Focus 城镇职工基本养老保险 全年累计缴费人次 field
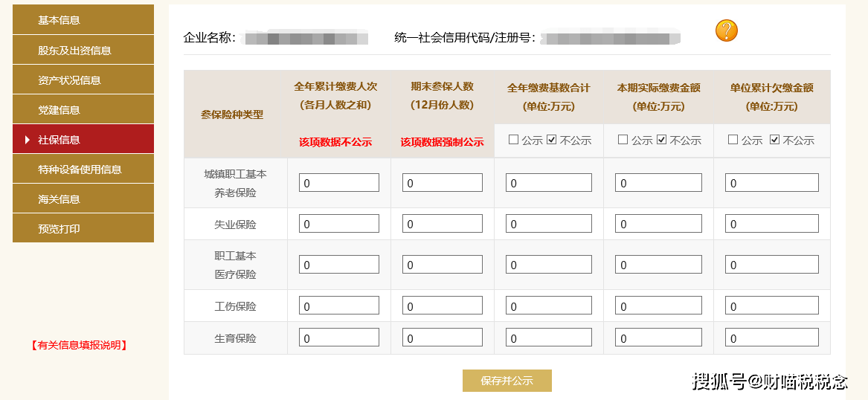Image resolution: width=868 pixels, height=400 pixels. tap(338, 183)
